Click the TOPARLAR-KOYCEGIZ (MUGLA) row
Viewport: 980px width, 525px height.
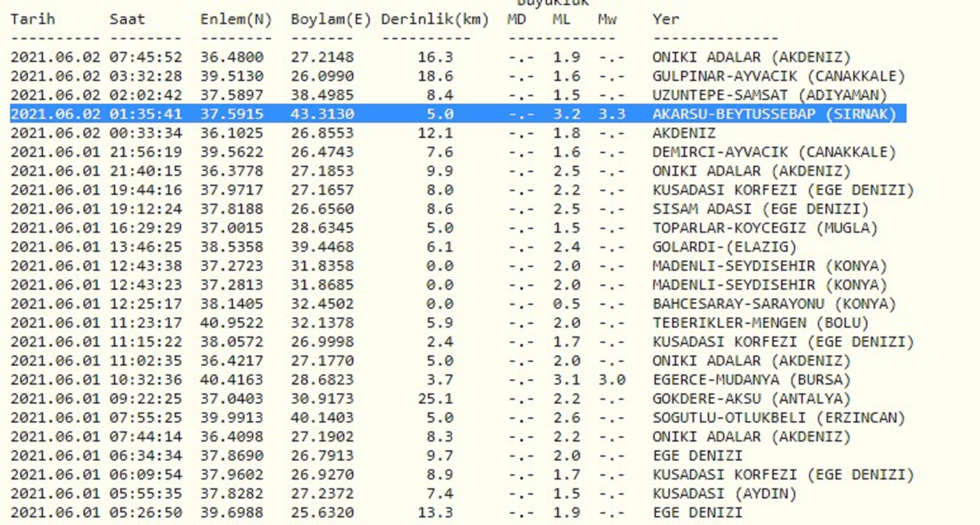(765, 228)
